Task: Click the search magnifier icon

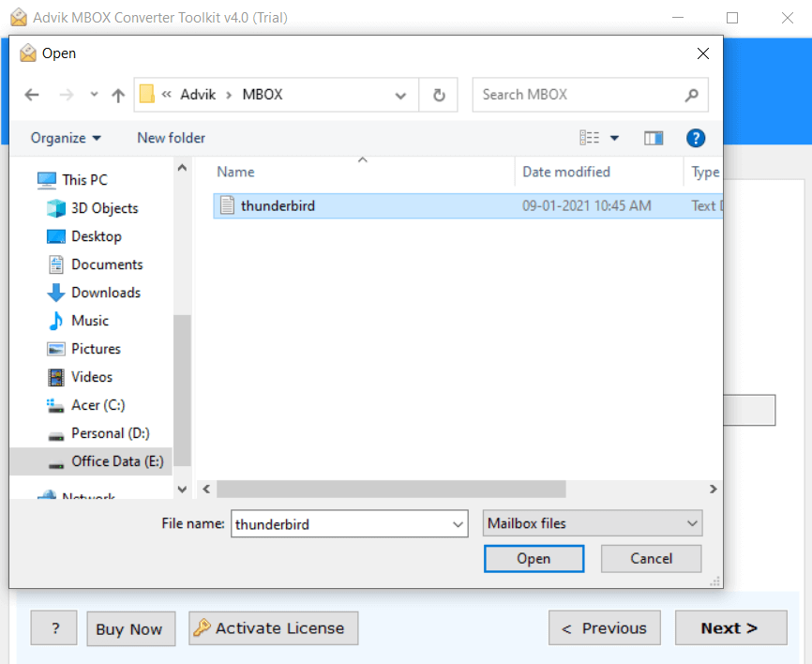Action: click(691, 96)
